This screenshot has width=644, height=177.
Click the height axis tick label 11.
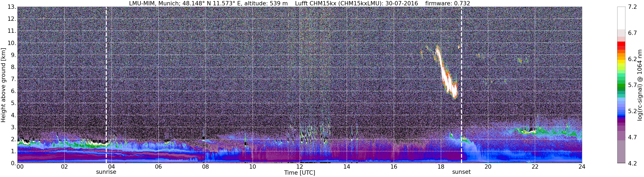tap(12, 31)
